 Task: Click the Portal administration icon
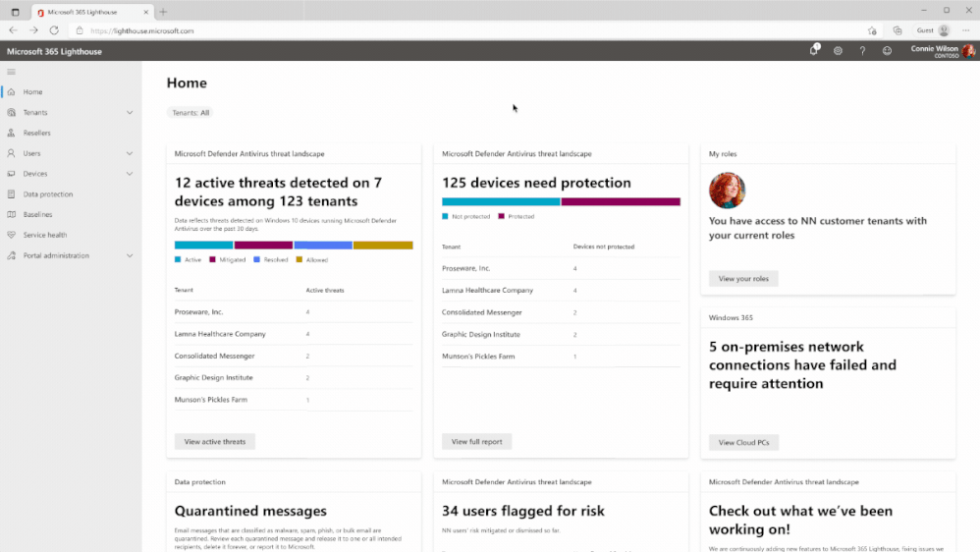pos(11,255)
